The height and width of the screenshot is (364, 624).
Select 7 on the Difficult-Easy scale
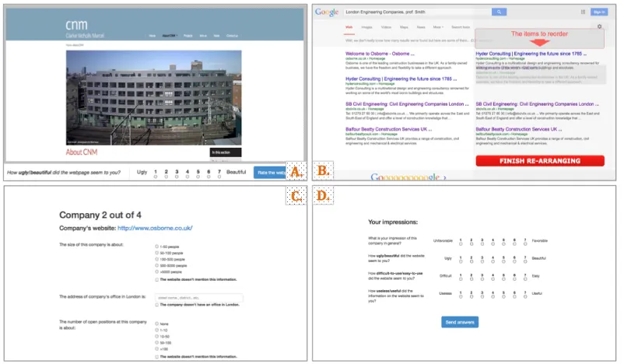pos(525,279)
